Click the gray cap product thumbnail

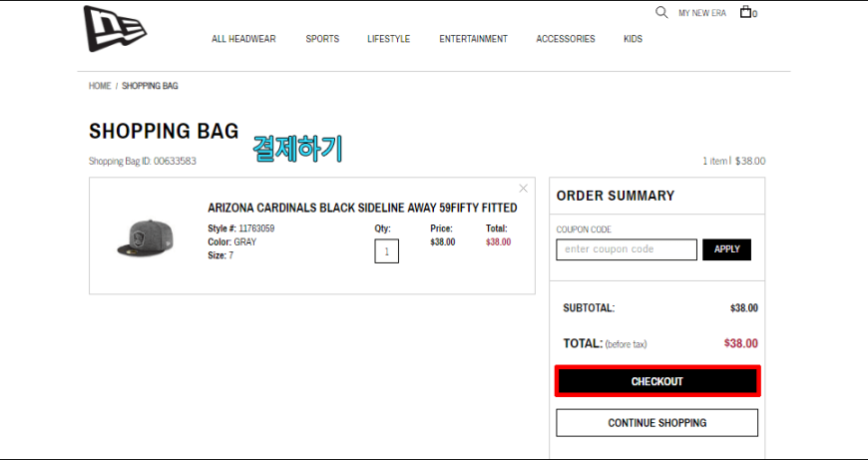(x=145, y=238)
